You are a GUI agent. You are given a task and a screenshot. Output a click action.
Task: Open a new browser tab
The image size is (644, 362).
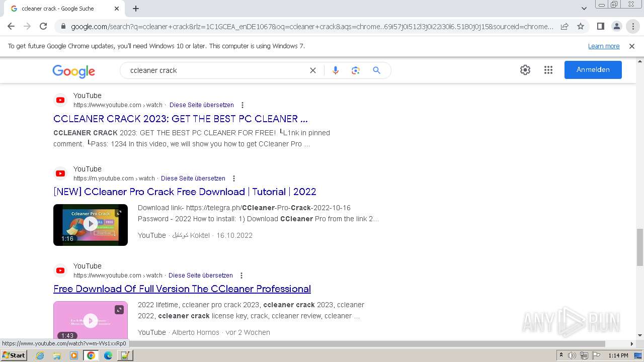[x=136, y=9]
